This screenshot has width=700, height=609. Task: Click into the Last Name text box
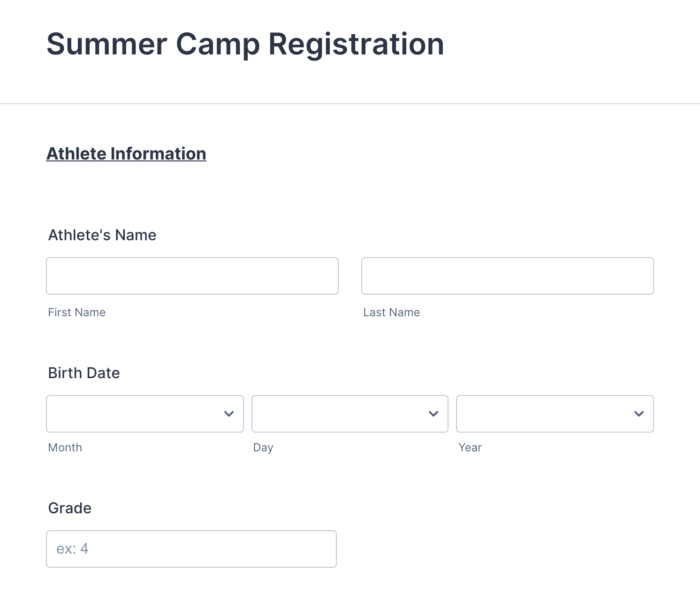(507, 276)
